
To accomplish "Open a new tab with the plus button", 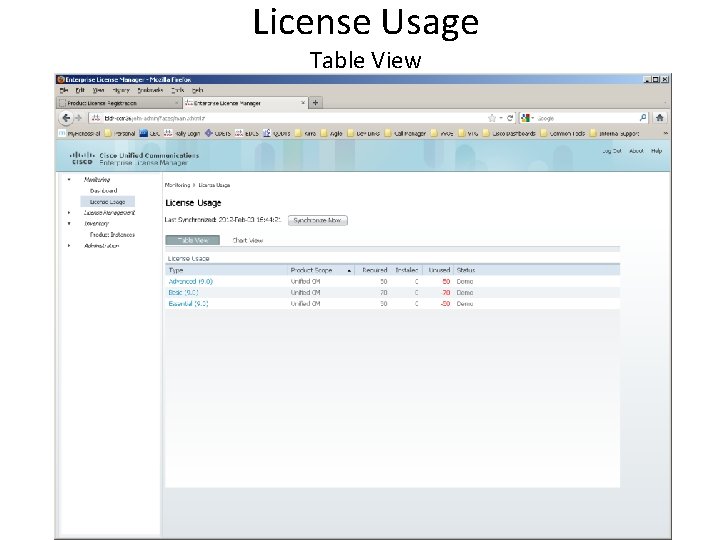I will tap(315, 102).
